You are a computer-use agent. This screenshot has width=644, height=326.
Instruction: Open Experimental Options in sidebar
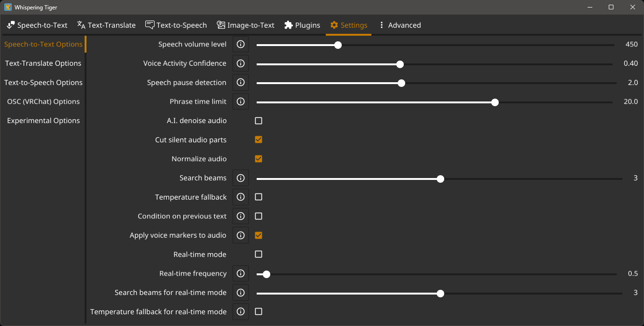[x=43, y=121]
